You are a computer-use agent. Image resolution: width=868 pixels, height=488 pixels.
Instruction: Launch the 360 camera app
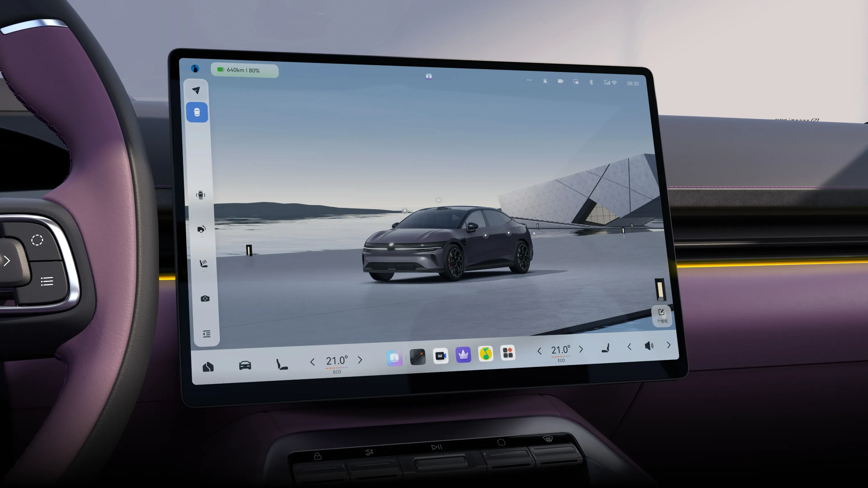[x=440, y=356]
